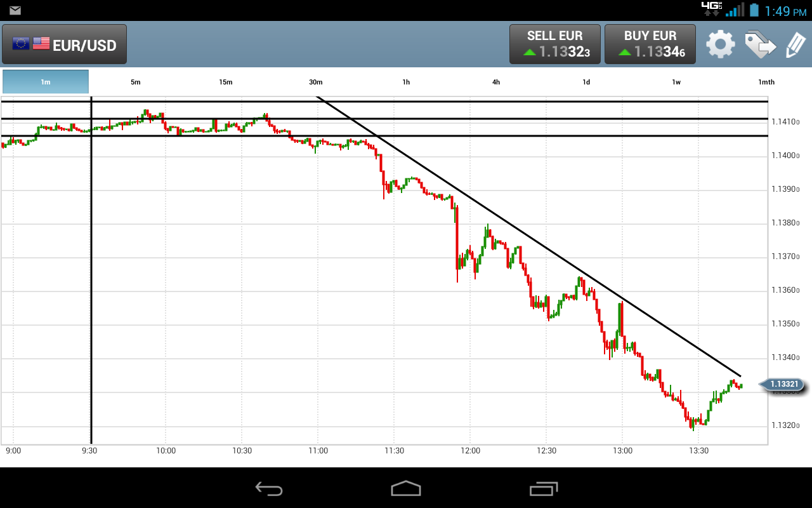Tap the 11:30 time axis label

click(x=394, y=451)
